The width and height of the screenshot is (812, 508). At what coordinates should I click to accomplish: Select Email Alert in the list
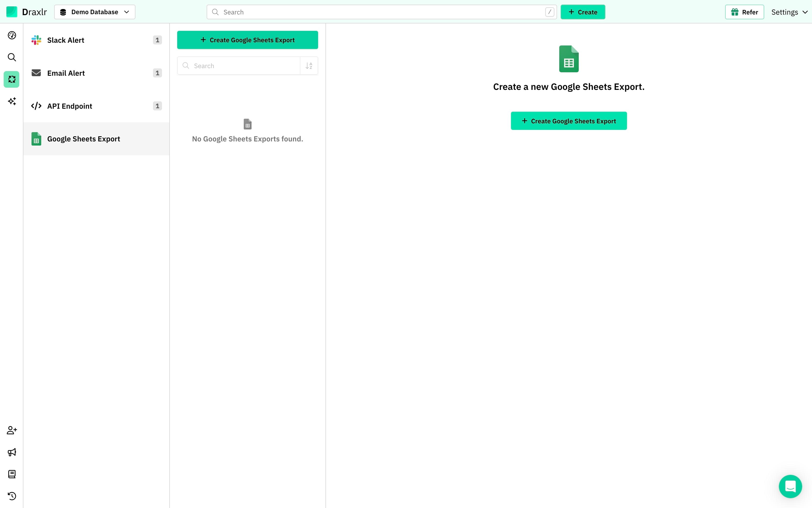(x=96, y=73)
